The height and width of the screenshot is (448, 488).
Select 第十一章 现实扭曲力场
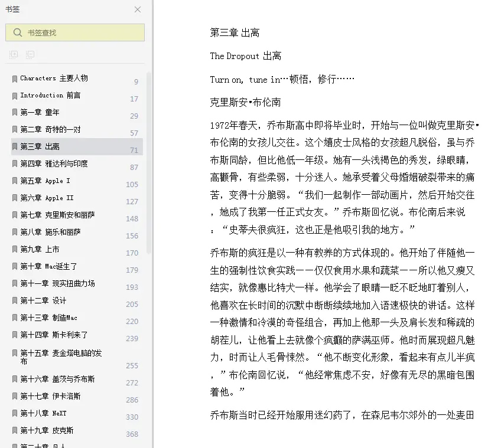point(57,283)
